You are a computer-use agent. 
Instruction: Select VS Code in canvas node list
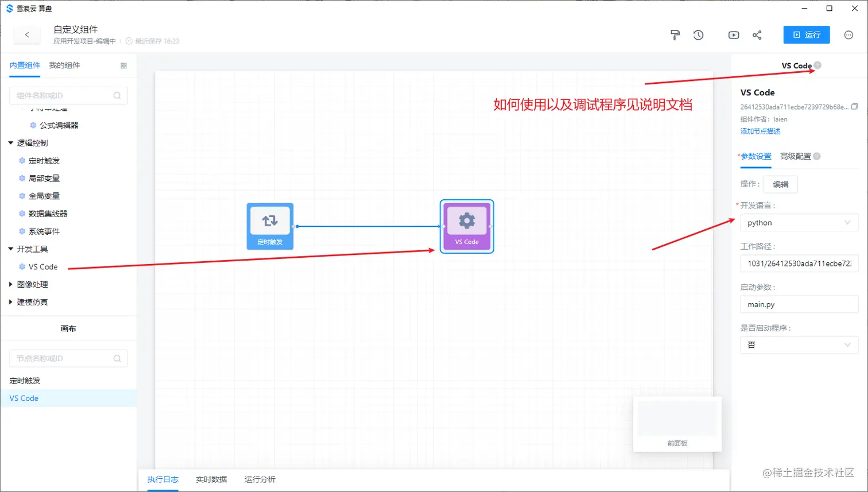tap(68, 398)
